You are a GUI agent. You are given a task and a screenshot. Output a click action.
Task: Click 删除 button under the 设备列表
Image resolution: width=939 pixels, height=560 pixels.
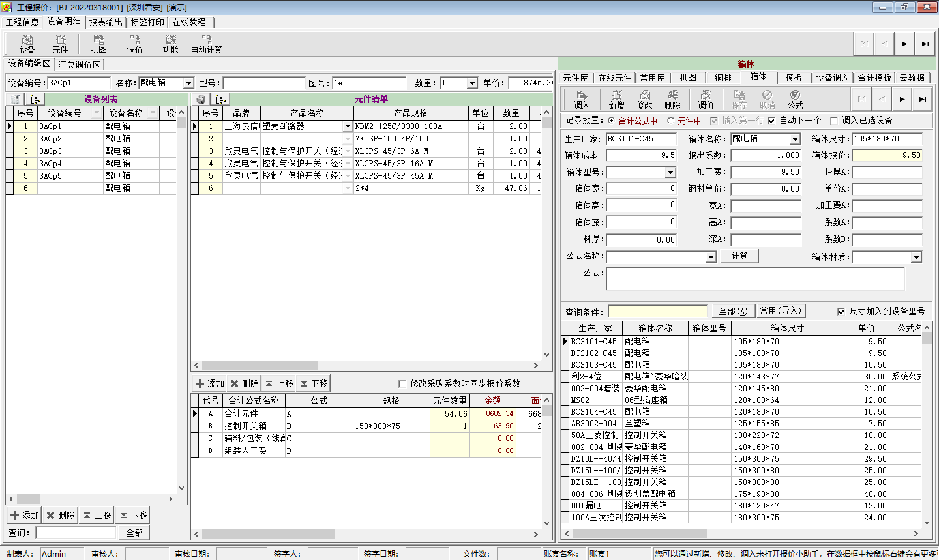click(x=61, y=515)
